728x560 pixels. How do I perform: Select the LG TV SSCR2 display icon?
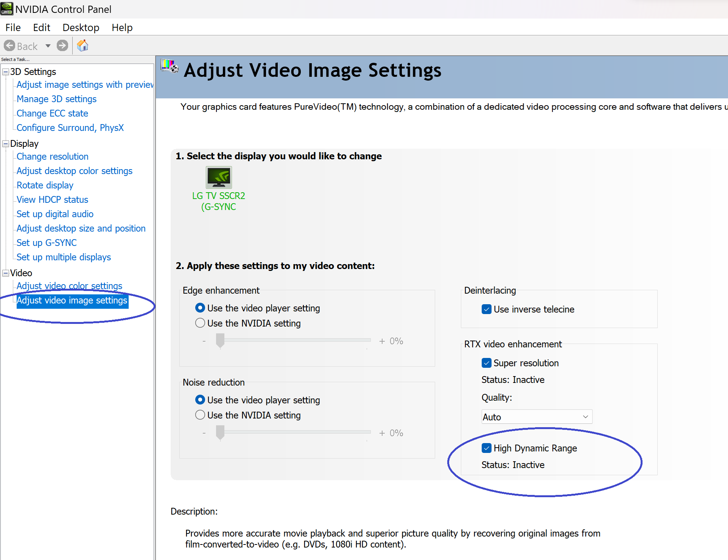219,177
